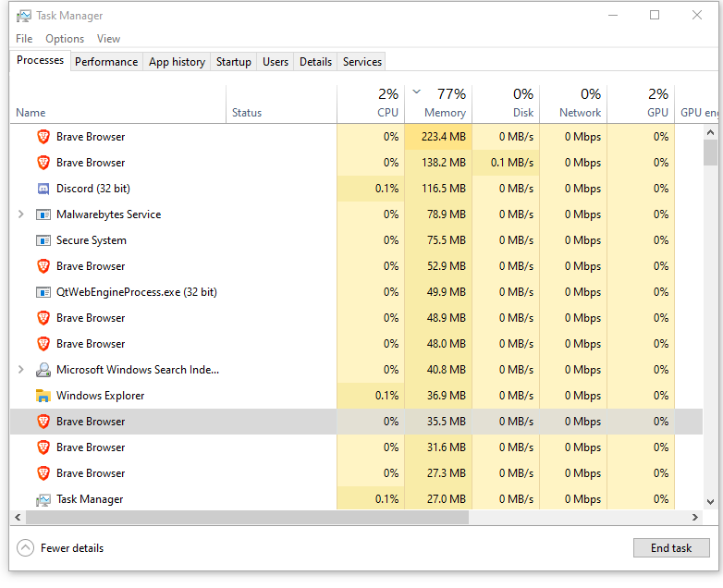
Task: Click the Brave icon on the 48.0 MB row
Action: coord(43,344)
